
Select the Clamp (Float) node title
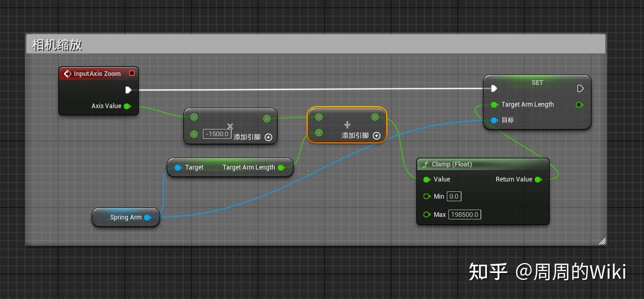(x=452, y=164)
